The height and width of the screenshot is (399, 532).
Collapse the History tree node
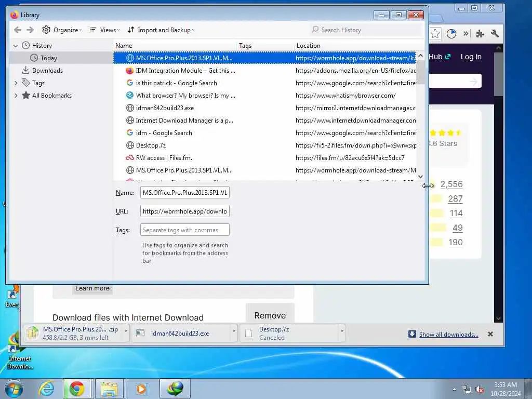(x=15, y=46)
